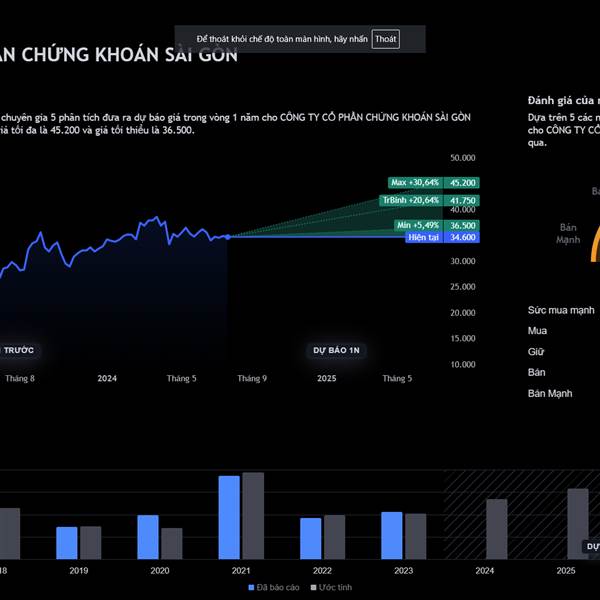This screenshot has height=600, width=600.
Task: Click the TrBình +20,64% forecast label
Action: (411, 200)
